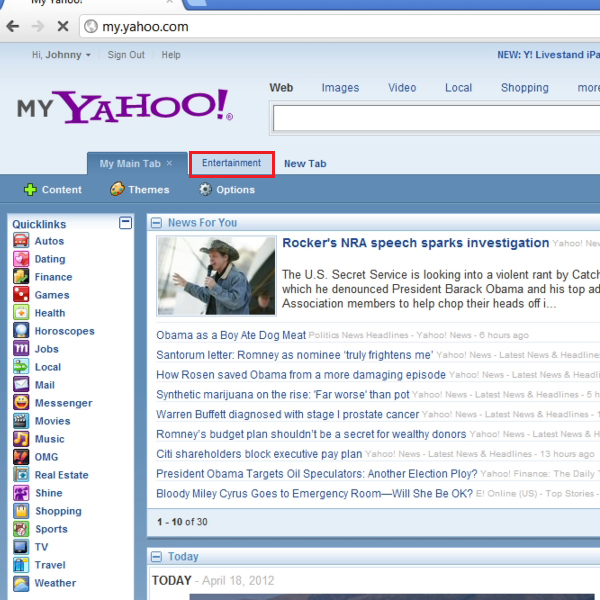600x600 pixels.
Task: Select the Video search category
Action: click(402, 88)
